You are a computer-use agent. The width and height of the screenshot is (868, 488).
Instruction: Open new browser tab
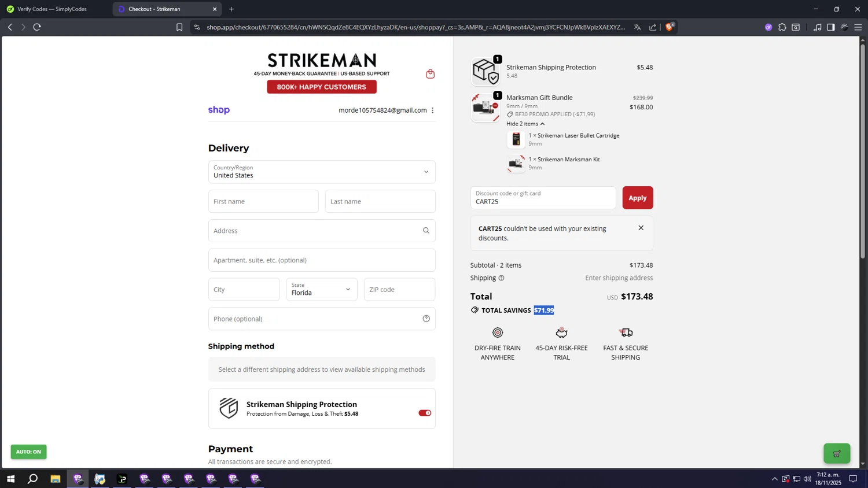click(x=231, y=9)
